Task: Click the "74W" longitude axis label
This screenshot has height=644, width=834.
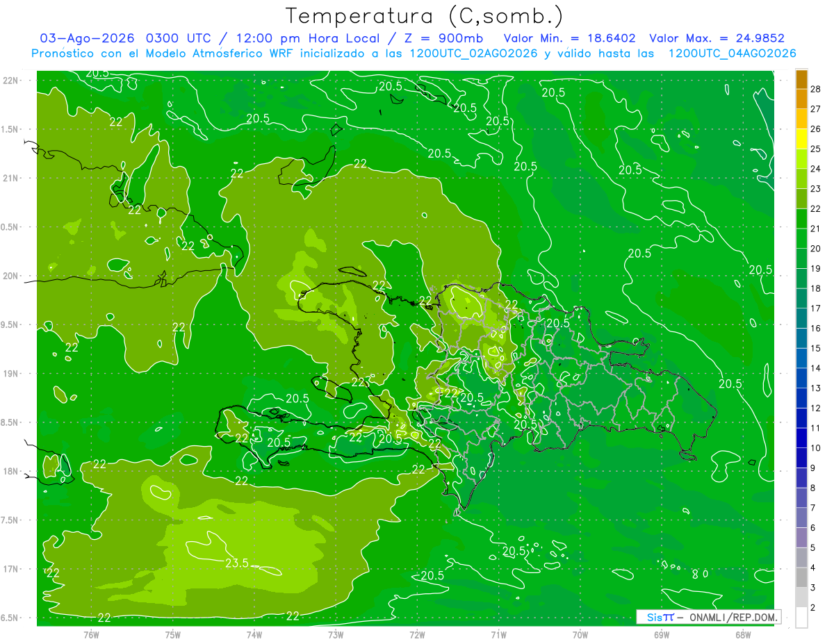Action: click(x=254, y=634)
